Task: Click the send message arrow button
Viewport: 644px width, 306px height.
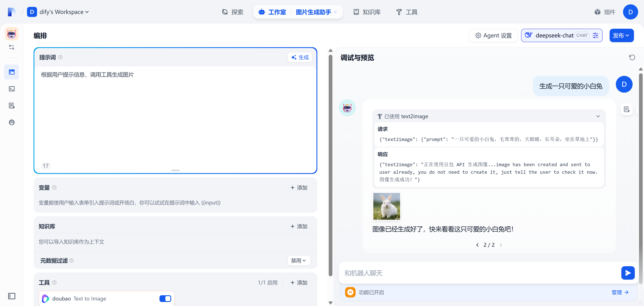Action: [x=628, y=273]
